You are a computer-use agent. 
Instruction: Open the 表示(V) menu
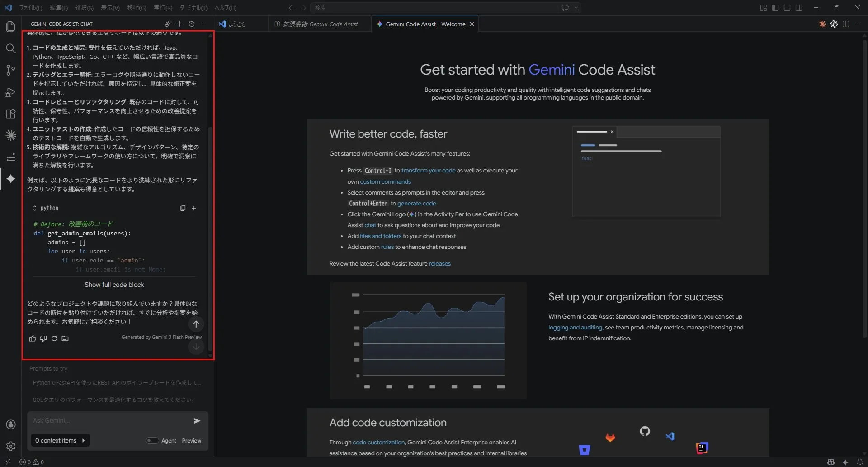110,8
